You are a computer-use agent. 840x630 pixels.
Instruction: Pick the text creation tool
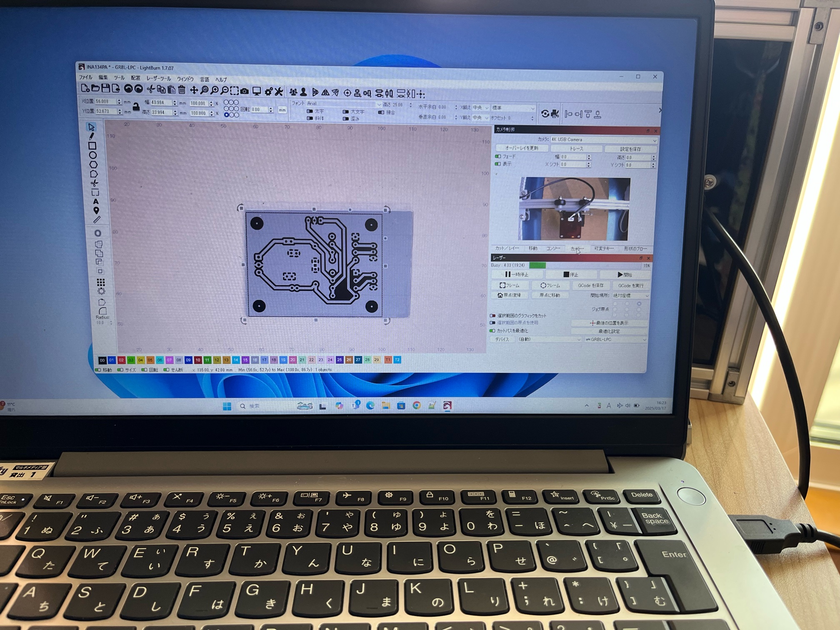(x=95, y=202)
